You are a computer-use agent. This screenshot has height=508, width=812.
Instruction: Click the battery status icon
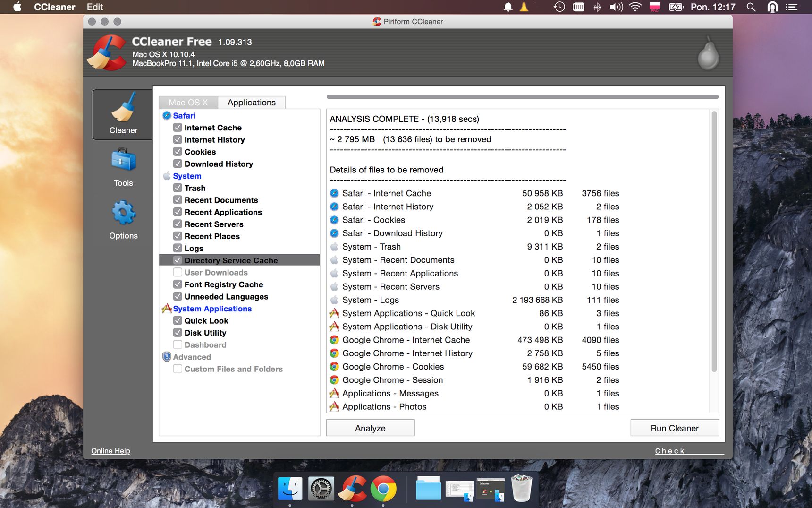676,7
